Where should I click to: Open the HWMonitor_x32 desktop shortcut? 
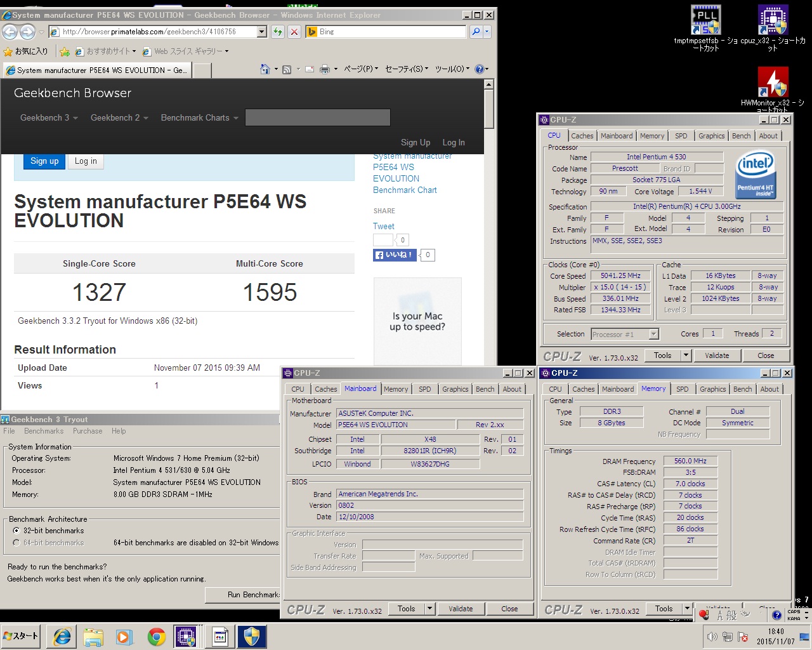coord(773,90)
